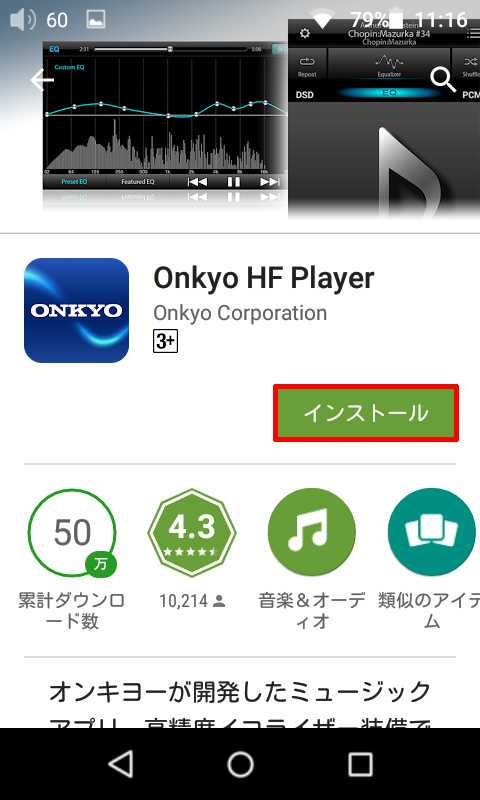The height and width of the screenshot is (800, 480).
Task: Tap the 50万 downloads badge
Action: (x=72, y=533)
